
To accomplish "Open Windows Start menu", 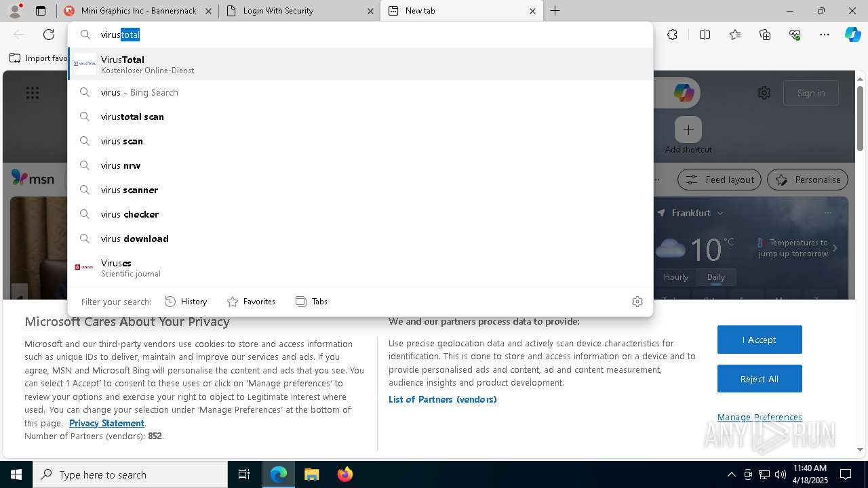I will click(x=16, y=474).
